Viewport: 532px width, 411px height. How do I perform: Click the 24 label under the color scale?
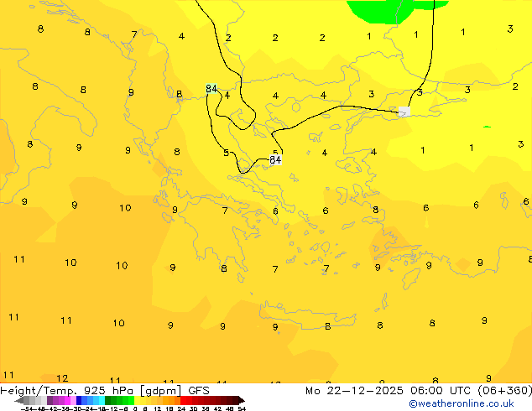tap(181, 408)
